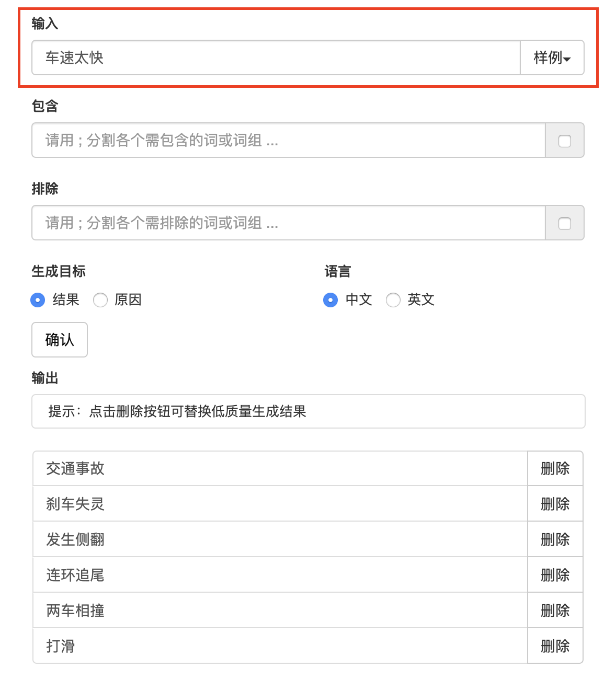Screen dimensions: 616x692
Task: Tick the checkbox beside the 包含 field
Action: pos(565,141)
